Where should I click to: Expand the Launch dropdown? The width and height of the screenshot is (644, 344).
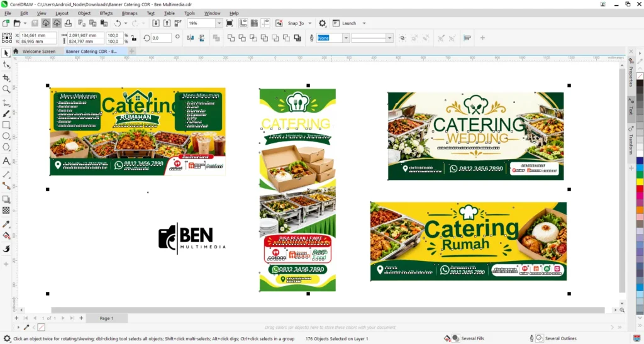coord(364,23)
